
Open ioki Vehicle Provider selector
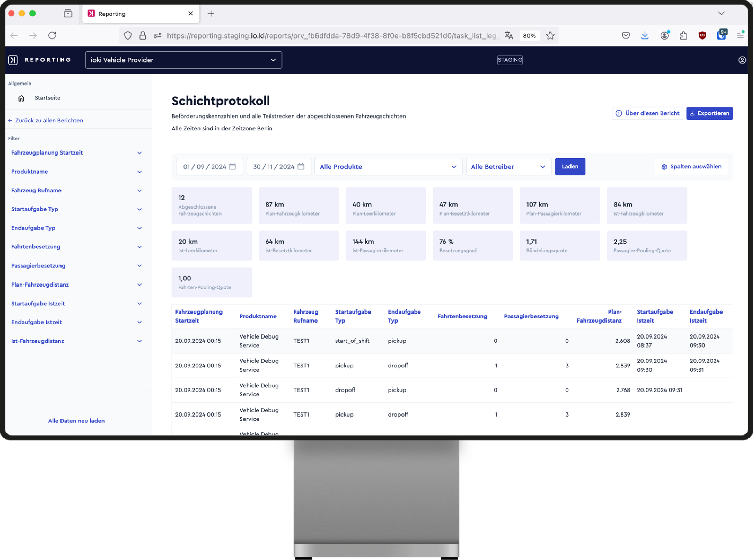click(x=183, y=60)
